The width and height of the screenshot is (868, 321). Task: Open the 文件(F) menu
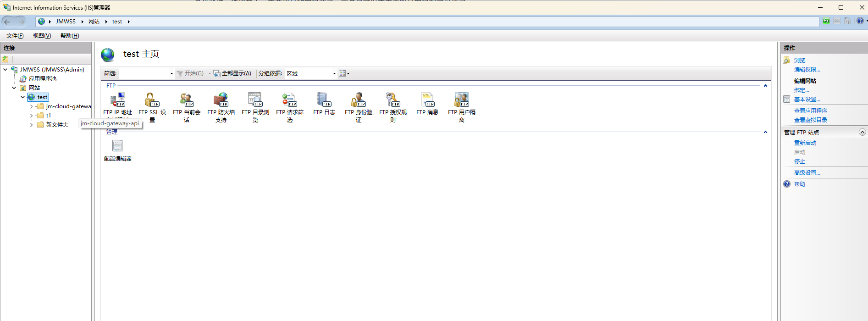[x=15, y=36]
